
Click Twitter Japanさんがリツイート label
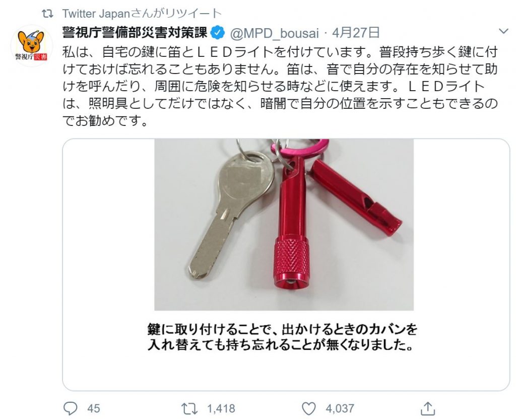click(x=142, y=14)
